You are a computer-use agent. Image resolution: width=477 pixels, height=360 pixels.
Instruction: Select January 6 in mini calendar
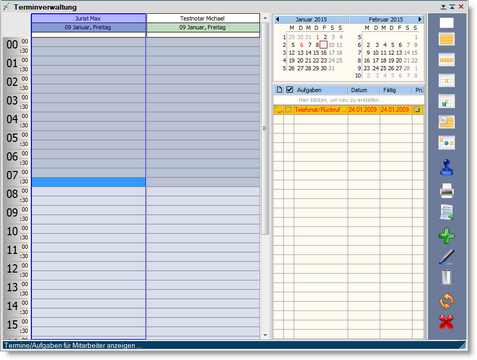tap(301, 45)
